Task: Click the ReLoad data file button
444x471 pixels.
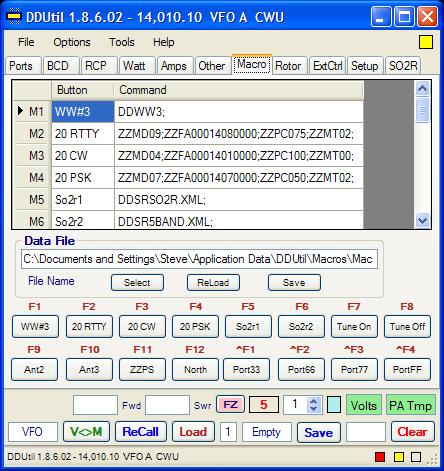Action: [x=213, y=283]
